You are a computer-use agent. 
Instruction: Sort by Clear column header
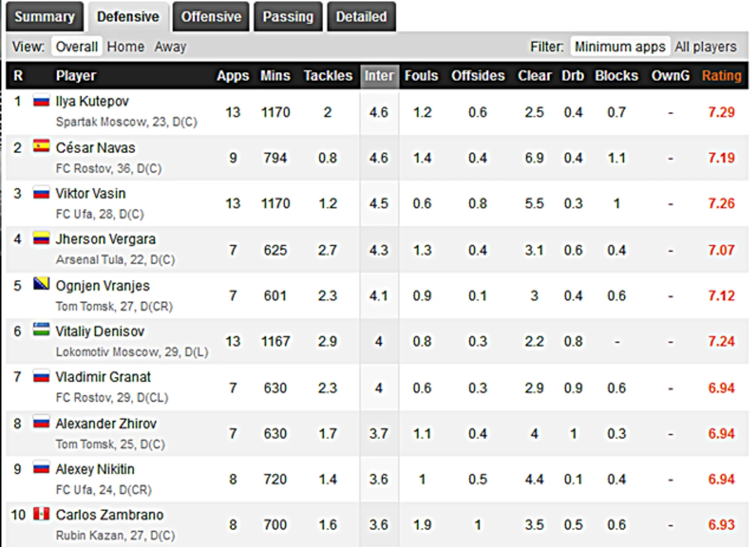pos(534,76)
